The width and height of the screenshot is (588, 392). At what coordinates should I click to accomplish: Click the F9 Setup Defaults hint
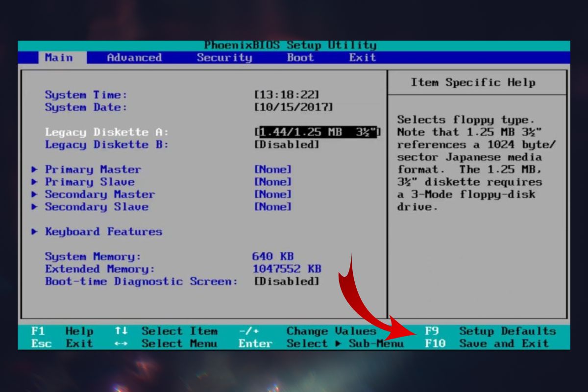pos(490,331)
